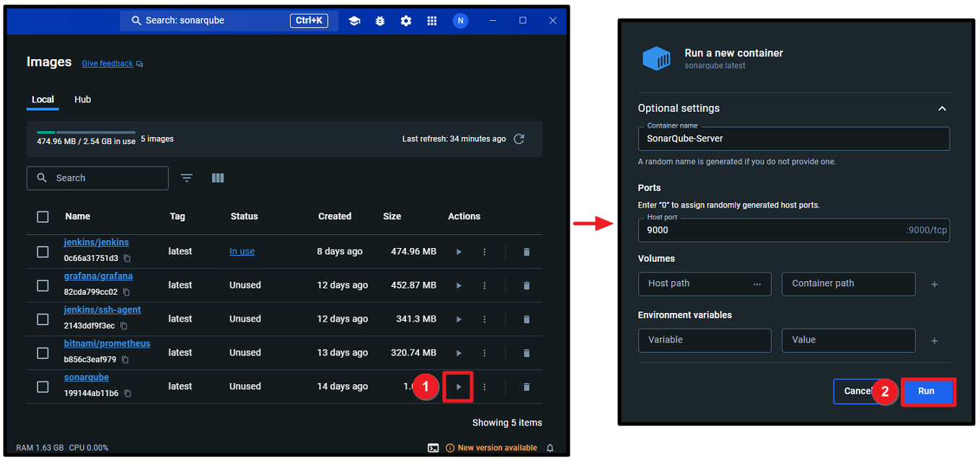Open the sonarqube image link
The image size is (980, 460).
coord(87,377)
